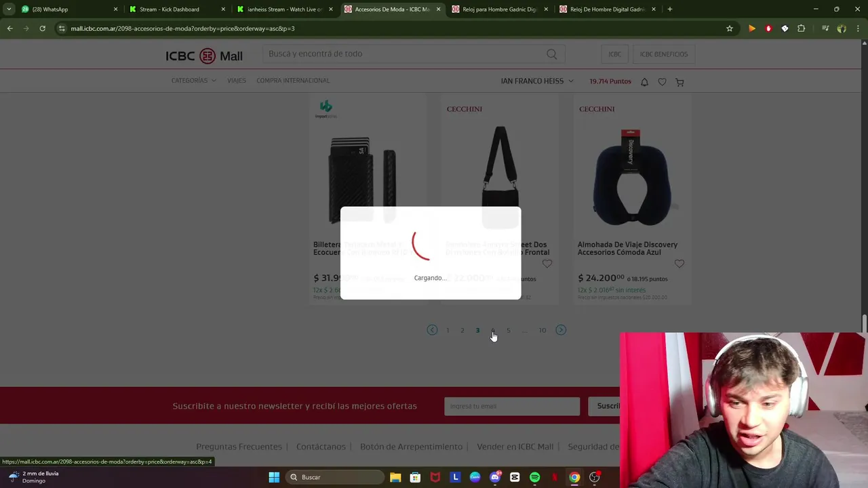Open OBS Studio from the taskbar
This screenshot has height=488, width=868.
pyautogui.click(x=595, y=477)
